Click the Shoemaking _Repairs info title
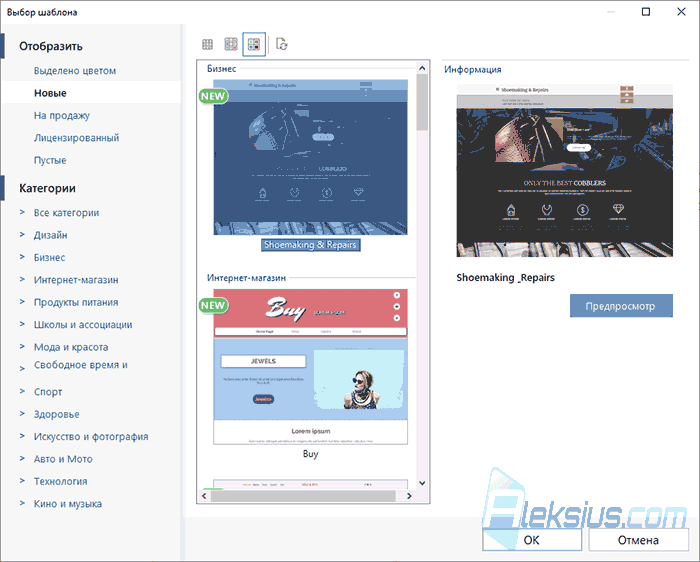Image resolution: width=700 pixels, height=562 pixels. tap(505, 278)
